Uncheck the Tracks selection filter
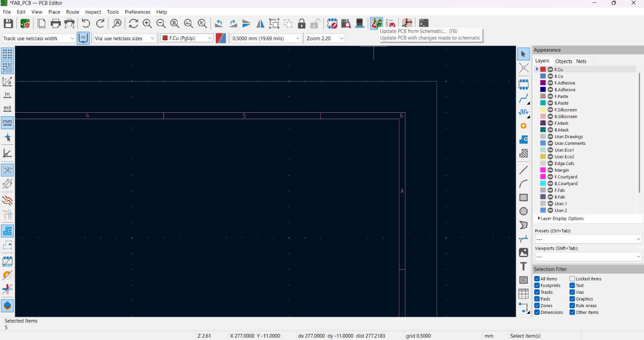The width and height of the screenshot is (644, 340). coord(537,293)
